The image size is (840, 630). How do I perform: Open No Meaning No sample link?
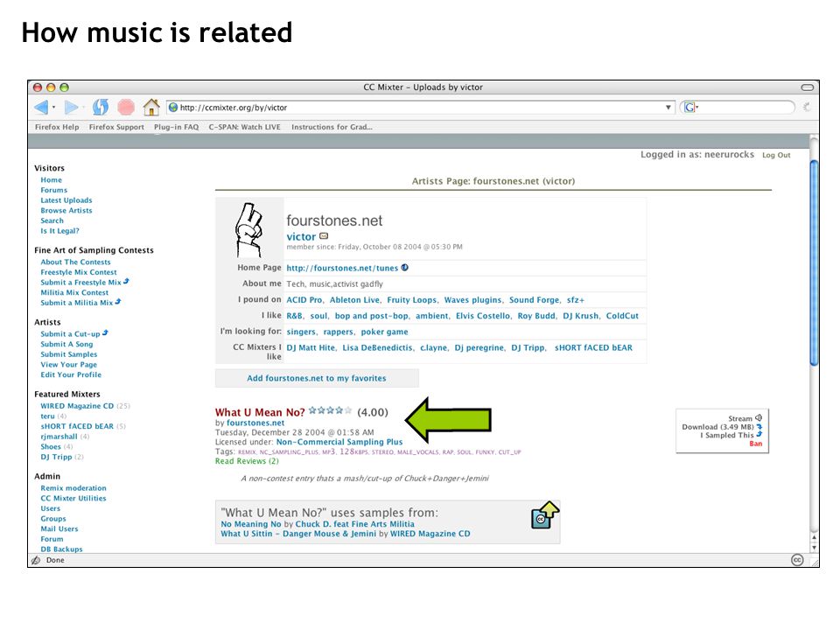pyautogui.click(x=251, y=524)
